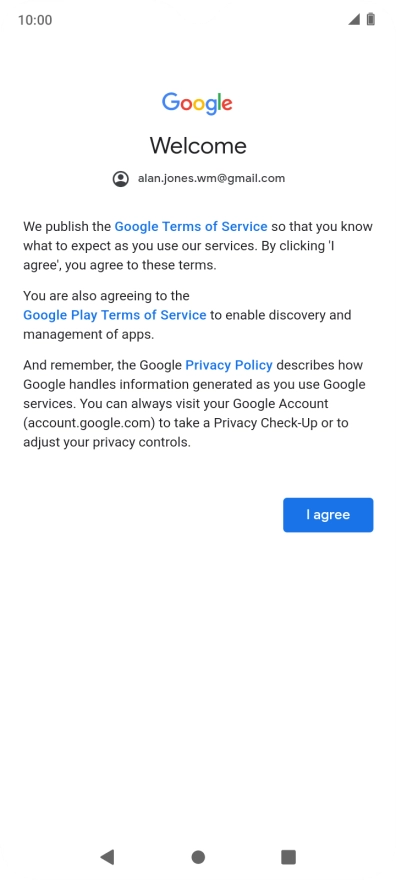The width and height of the screenshot is (396, 880).
Task: Tap the 10:00 clock in status bar
Action: 35,20
